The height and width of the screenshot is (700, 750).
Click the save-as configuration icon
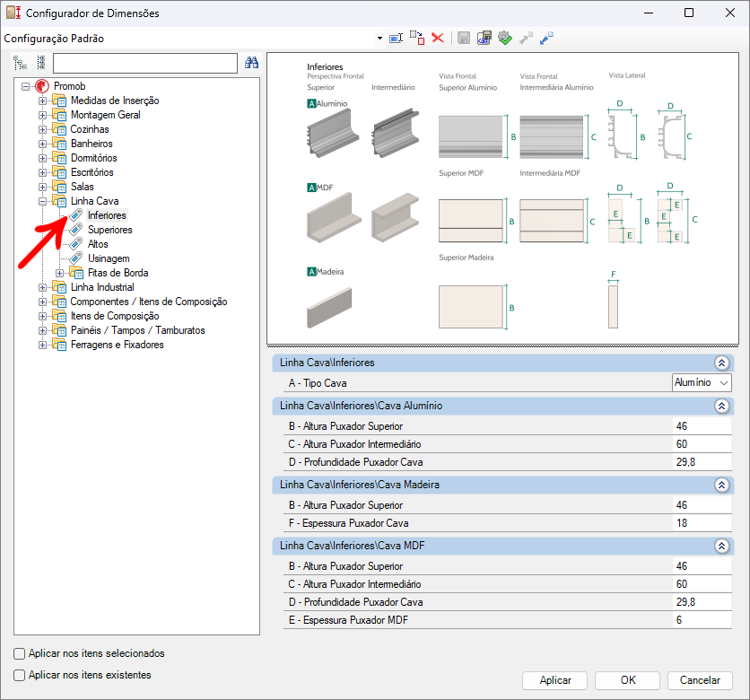point(484,38)
